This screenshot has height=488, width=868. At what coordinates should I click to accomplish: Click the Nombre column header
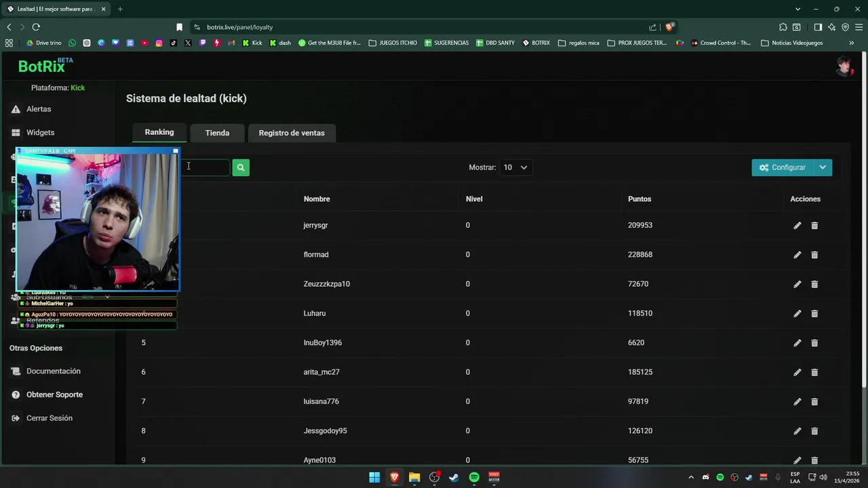point(317,199)
